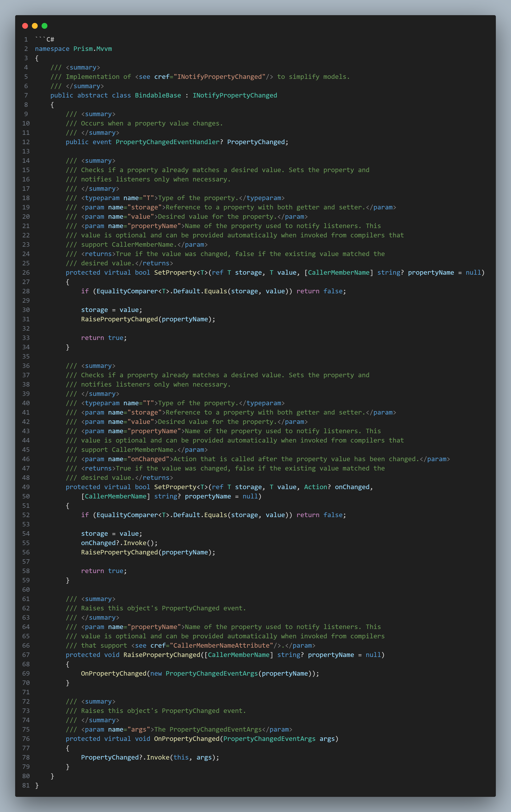
Task: Click "PropertyChanged?.Invoke" on line 78
Action: [x=125, y=757]
